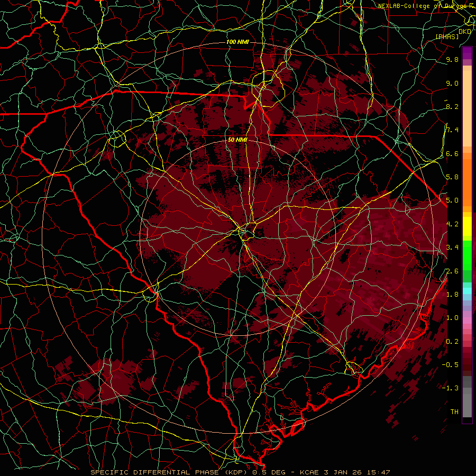Click the 9.0 value on the color scale
476x476 pixels.
point(452,83)
